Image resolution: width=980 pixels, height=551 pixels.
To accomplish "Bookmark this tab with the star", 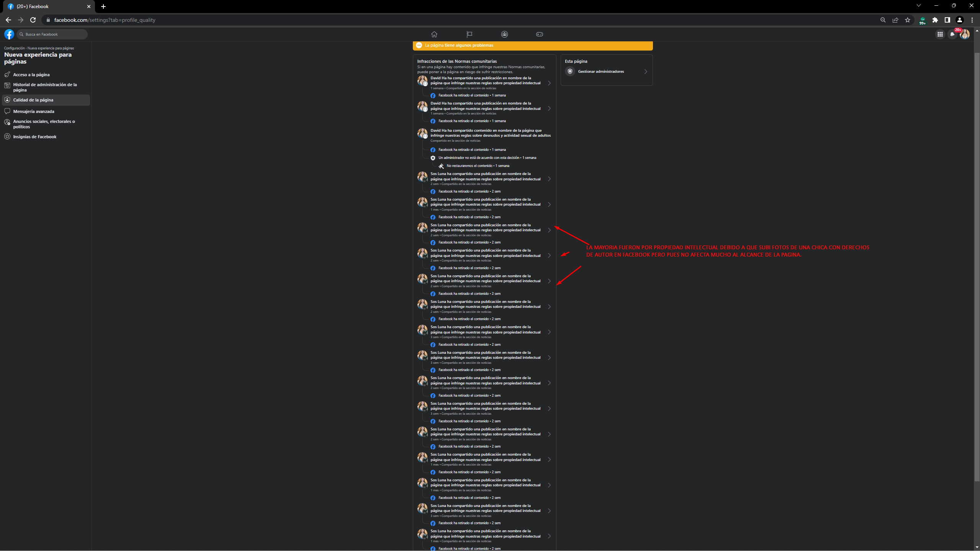I will [907, 20].
